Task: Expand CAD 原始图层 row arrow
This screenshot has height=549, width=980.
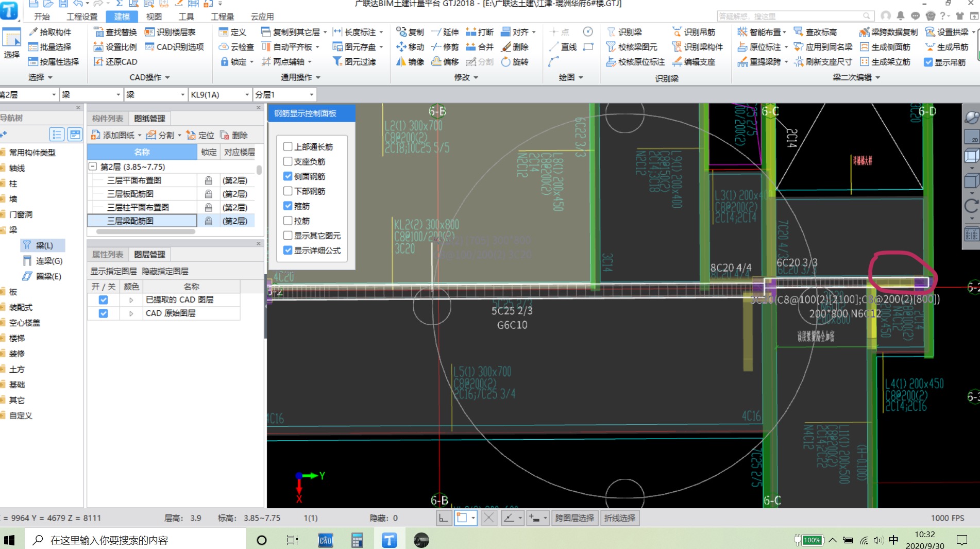Action: [x=131, y=313]
